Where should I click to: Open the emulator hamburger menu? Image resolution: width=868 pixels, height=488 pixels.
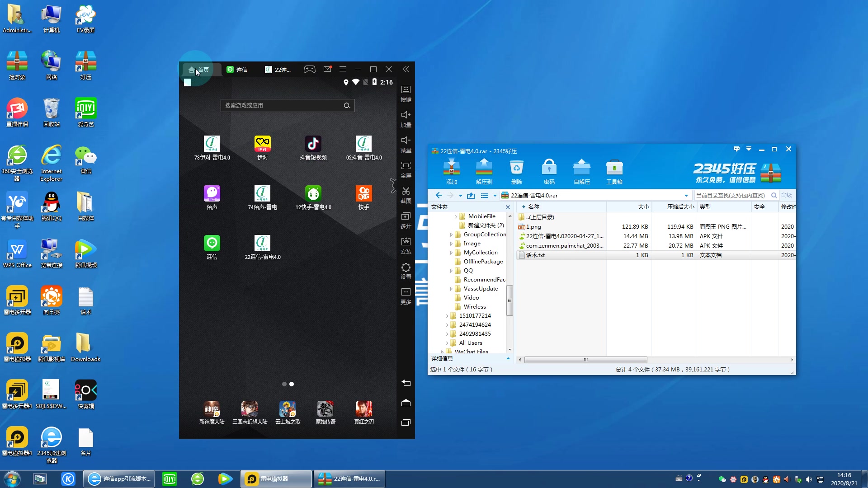click(343, 69)
